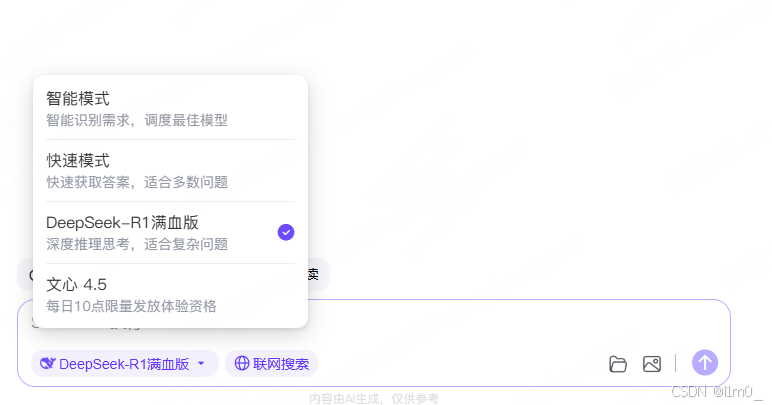Click the image upload icon
The width and height of the screenshot is (772, 405).
point(652,364)
